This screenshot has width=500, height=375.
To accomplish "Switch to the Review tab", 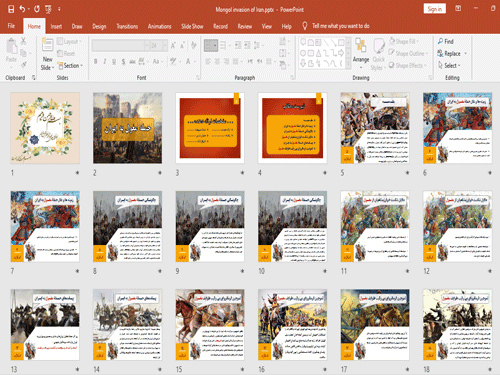I will pyautogui.click(x=245, y=26).
